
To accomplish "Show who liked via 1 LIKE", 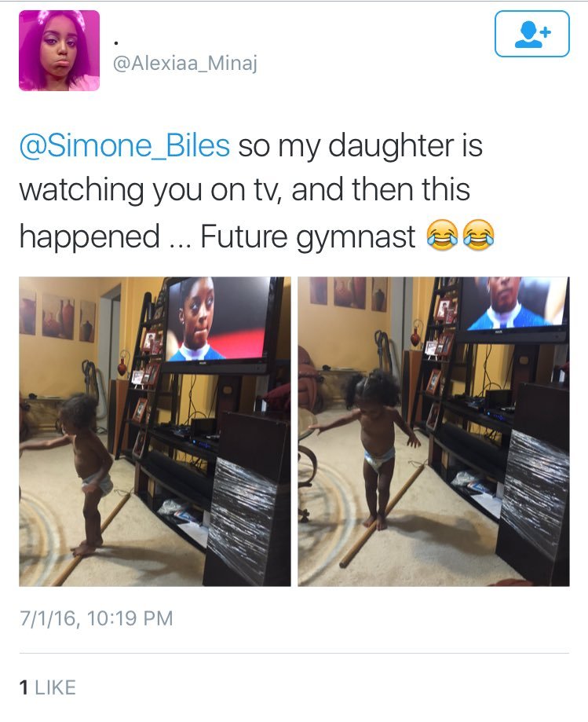I will [47, 687].
